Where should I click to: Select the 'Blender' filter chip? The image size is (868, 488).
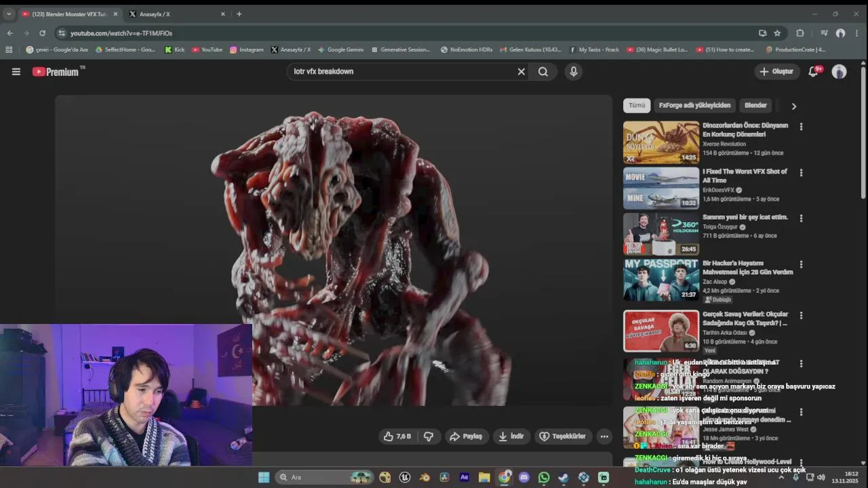tap(755, 106)
